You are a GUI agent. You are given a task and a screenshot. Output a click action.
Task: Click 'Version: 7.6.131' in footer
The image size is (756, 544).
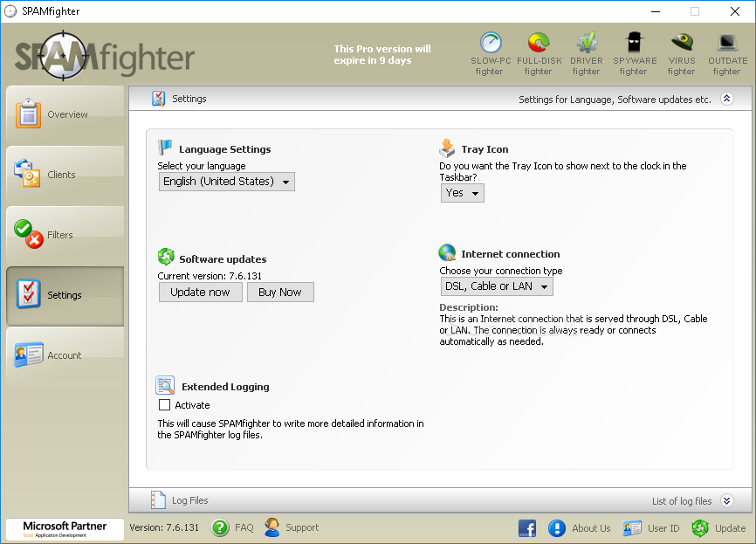(164, 527)
